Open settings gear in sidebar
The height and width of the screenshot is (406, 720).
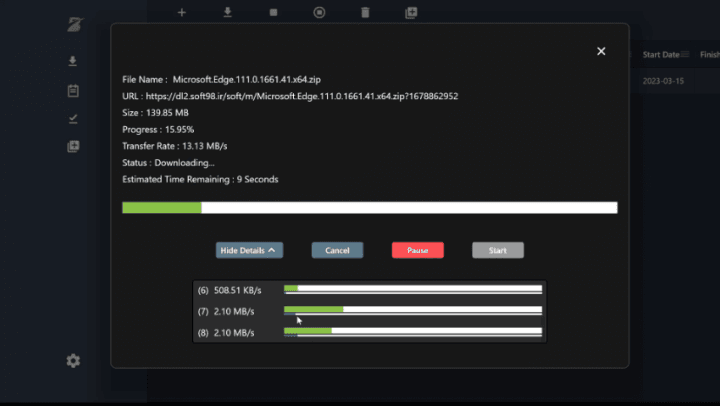(x=73, y=361)
